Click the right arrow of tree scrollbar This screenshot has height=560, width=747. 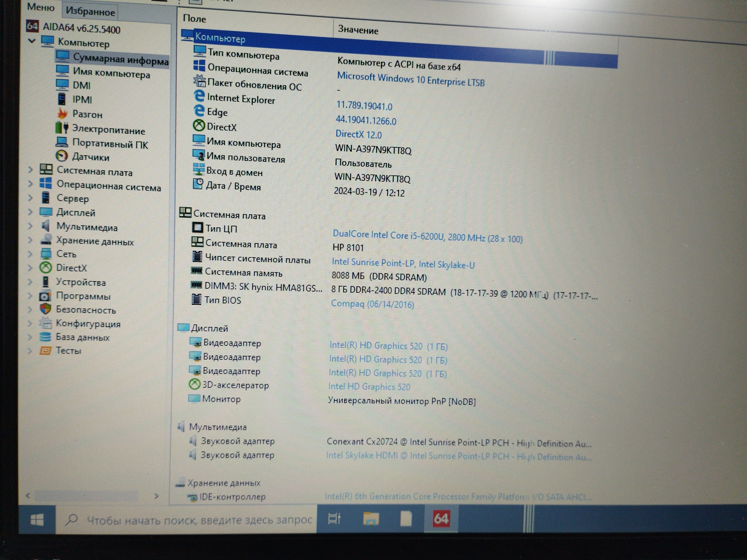pos(156,496)
